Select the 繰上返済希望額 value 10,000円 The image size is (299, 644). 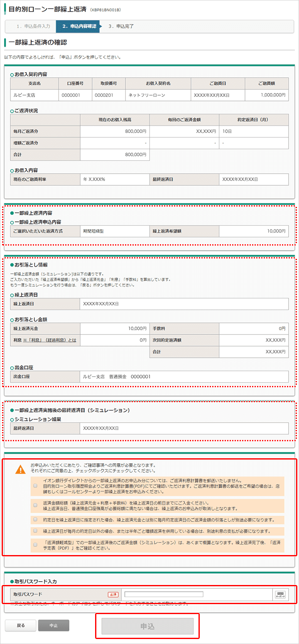click(x=253, y=231)
